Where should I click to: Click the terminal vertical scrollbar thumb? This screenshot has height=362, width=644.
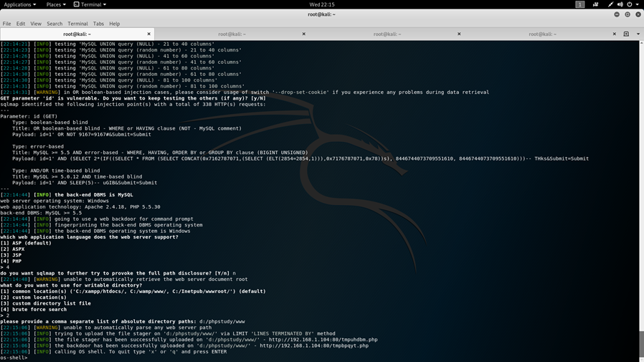(x=642, y=344)
